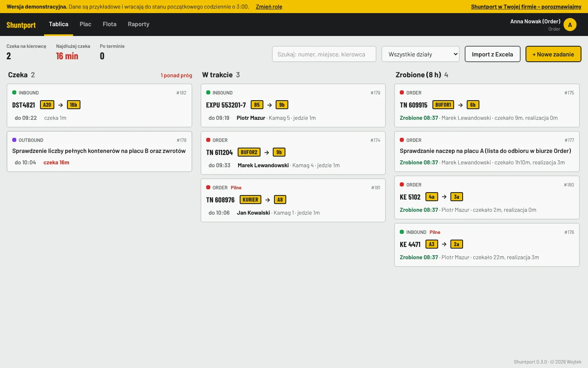This screenshot has width=588, height=368.
Task: Click the KURIER location badge
Action: point(250,200)
